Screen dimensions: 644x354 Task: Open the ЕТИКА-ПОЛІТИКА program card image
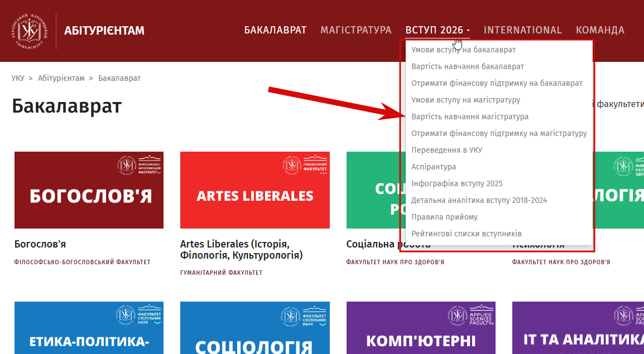pyautogui.click(x=89, y=328)
